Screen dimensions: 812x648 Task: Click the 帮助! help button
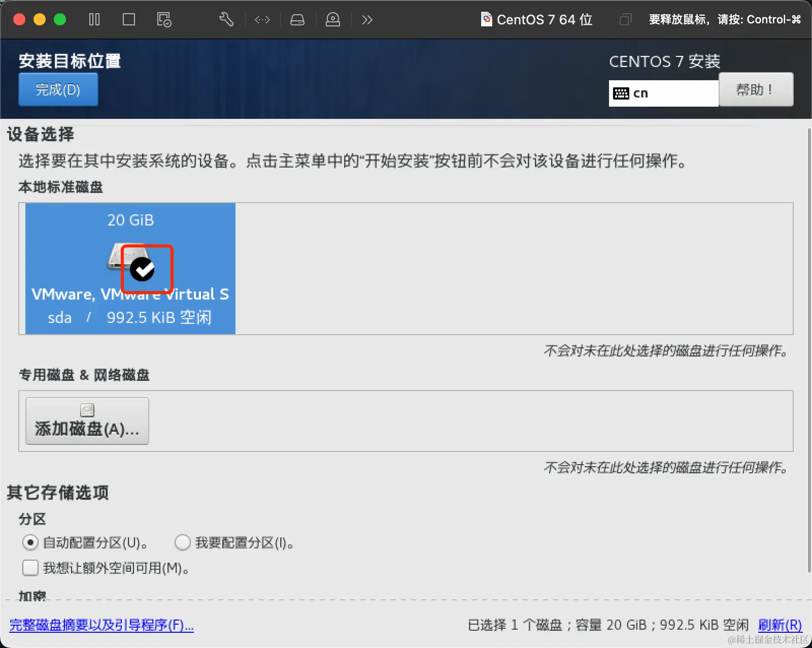pos(756,89)
